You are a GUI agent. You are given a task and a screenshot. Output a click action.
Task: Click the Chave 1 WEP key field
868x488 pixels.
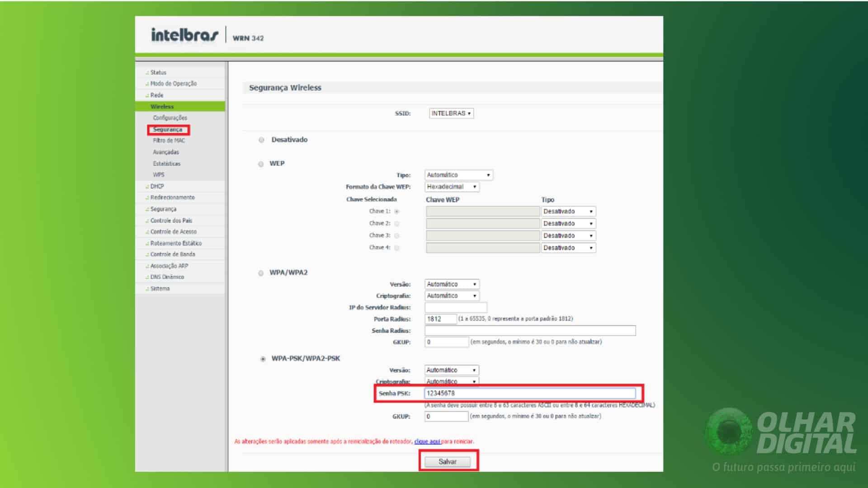pyautogui.click(x=483, y=211)
